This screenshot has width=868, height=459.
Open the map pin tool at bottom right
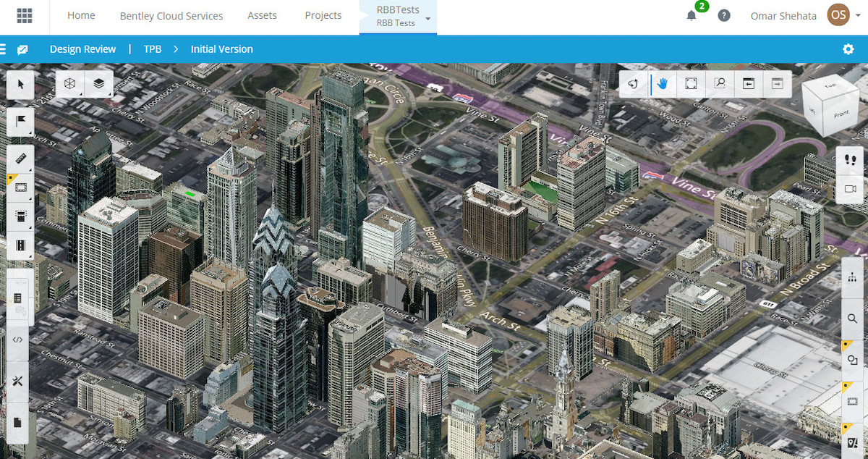coord(852,441)
